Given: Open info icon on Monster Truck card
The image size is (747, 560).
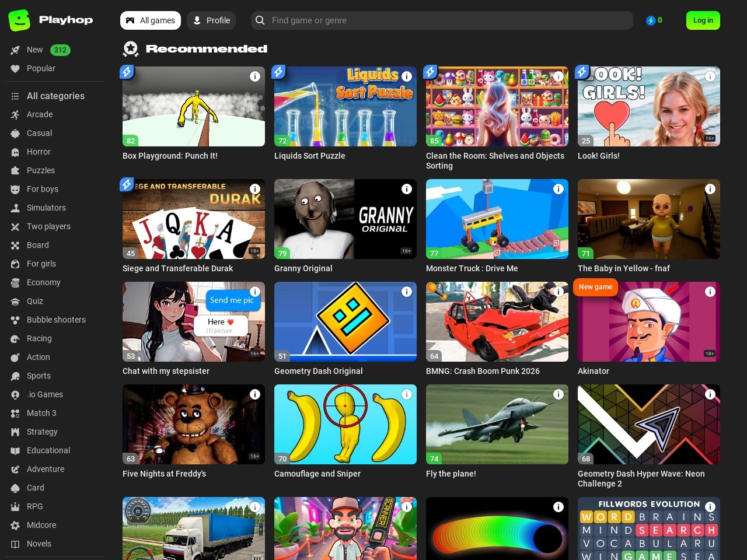Looking at the screenshot, I should click(558, 189).
